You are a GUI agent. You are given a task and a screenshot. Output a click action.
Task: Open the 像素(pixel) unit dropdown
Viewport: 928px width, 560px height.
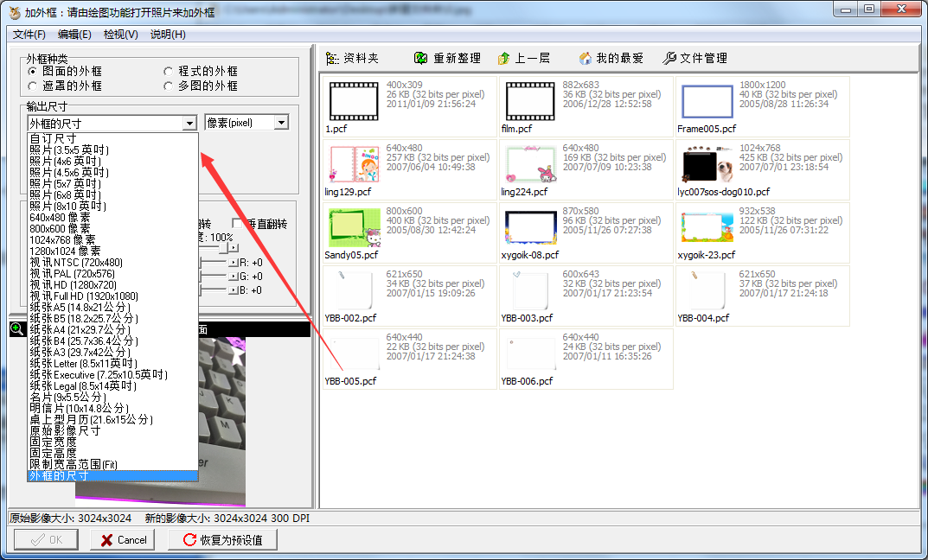pos(282,122)
